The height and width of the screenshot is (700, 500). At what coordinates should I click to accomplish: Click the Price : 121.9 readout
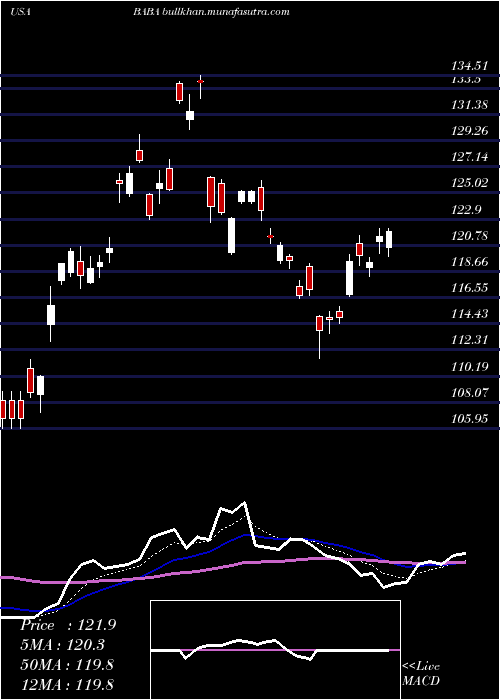tap(68, 625)
